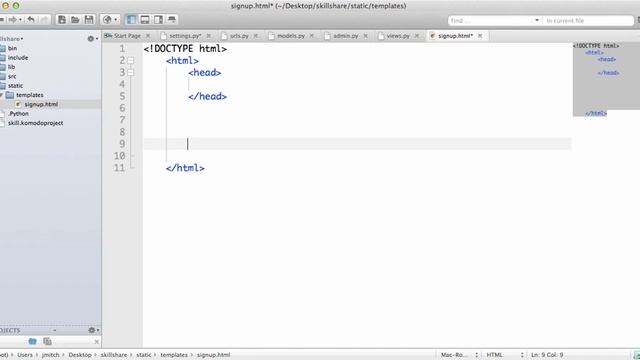Click the blue folder icon in Projects panel
The image size is (640, 360).
(33, 341)
